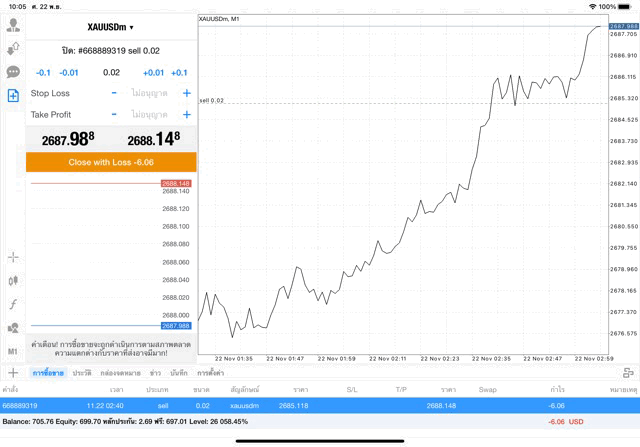
Task: Decrease volume by 0.1
Action: (44, 73)
